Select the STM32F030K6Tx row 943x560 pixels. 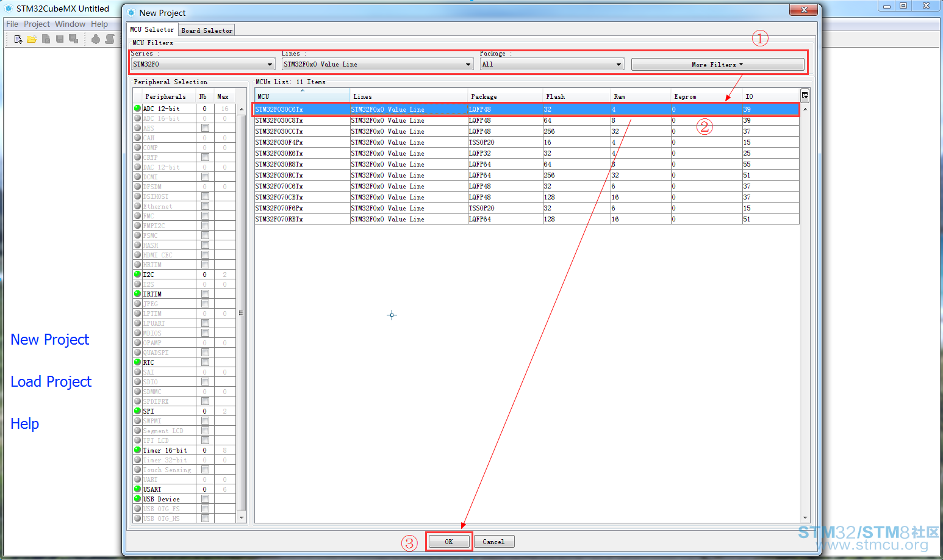527,153
